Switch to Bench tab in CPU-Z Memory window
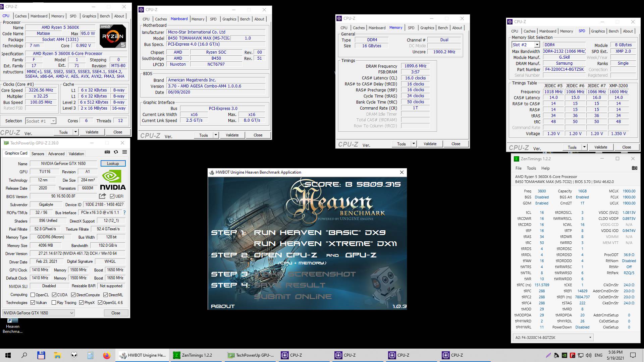 tap(443, 28)
